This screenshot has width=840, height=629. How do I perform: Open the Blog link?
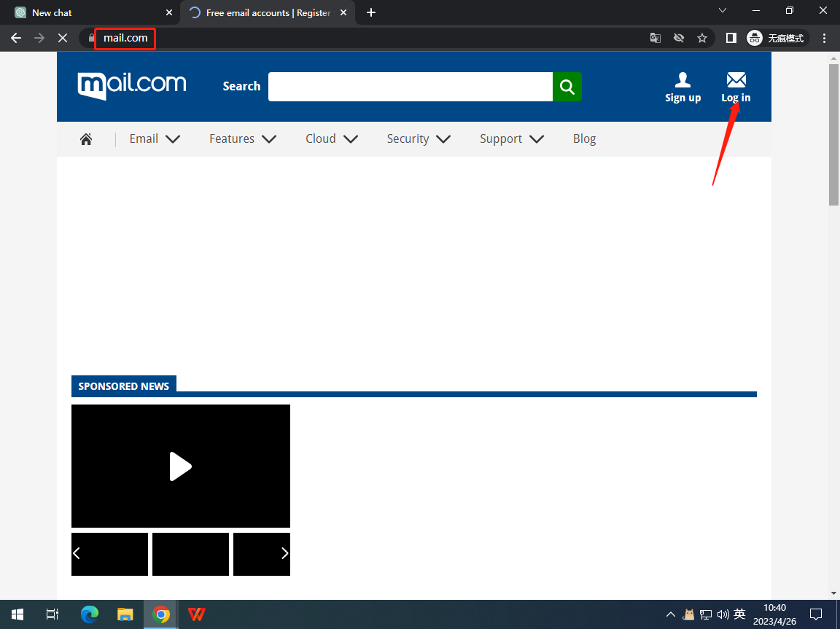point(584,138)
